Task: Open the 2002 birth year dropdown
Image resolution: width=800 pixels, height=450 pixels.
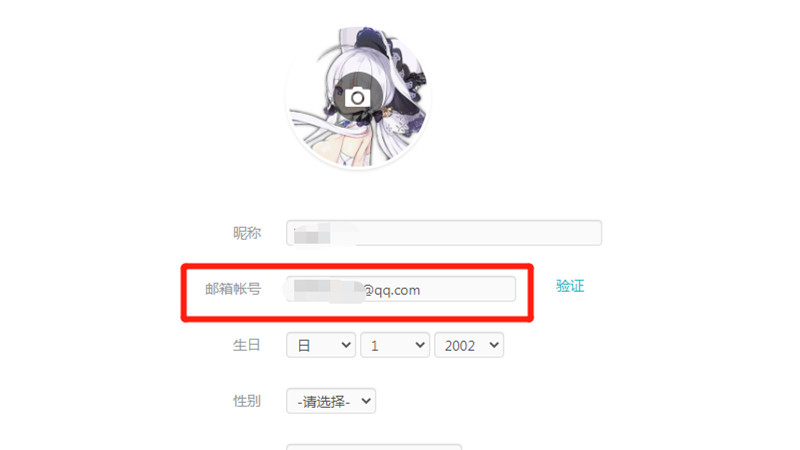Action: [x=469, y=345]
